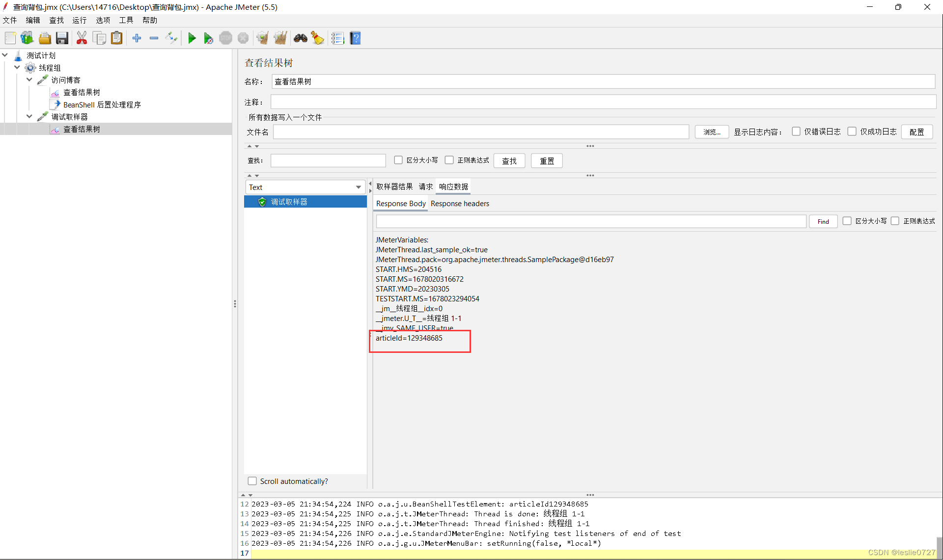Click the response Find text field
The image size is (943, 560).
591,222
